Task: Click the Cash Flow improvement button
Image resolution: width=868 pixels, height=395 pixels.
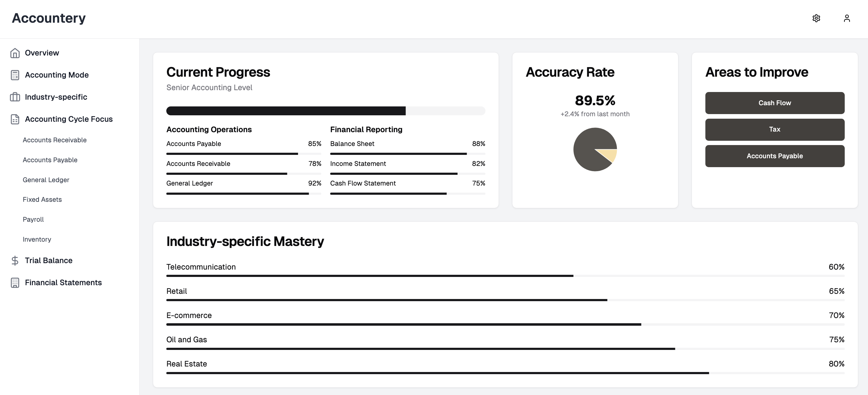Action: pyautogui.click(x=775, y=103)
